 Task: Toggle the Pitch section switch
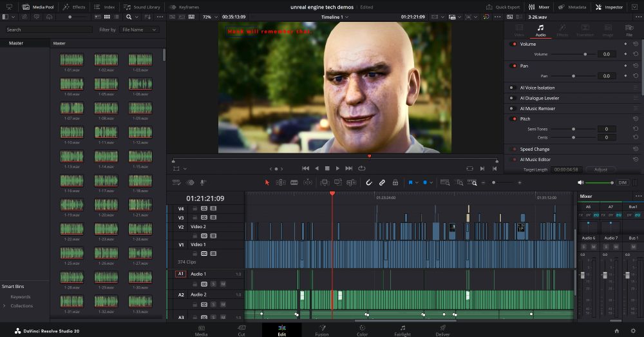click(x=513, y=119)
